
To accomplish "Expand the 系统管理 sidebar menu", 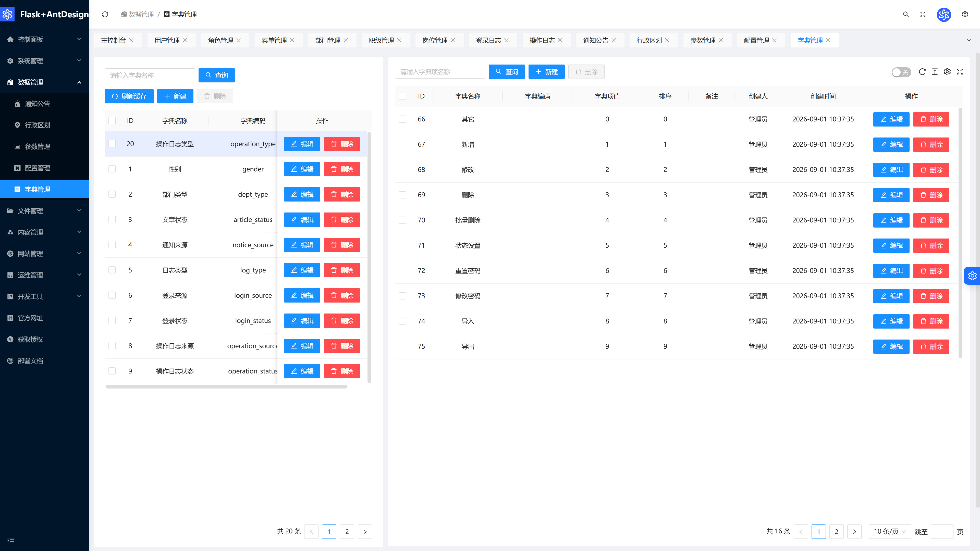I will coord(44,61).
